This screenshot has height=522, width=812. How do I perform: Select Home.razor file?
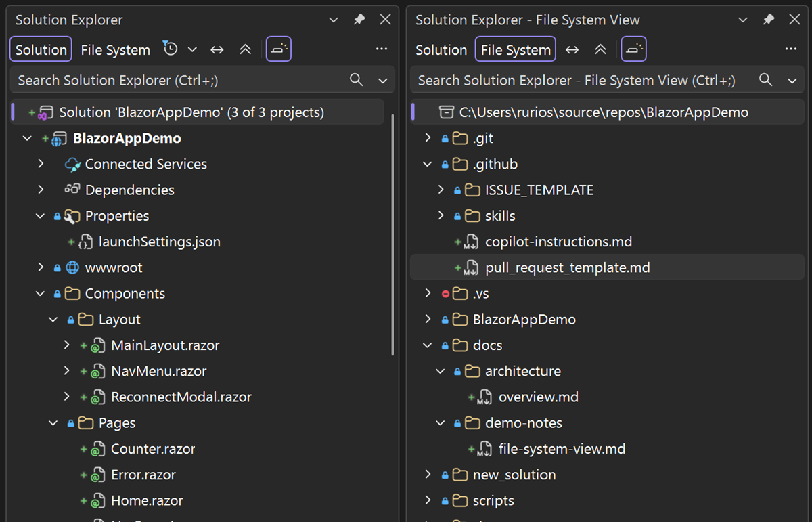click(147, 501)
